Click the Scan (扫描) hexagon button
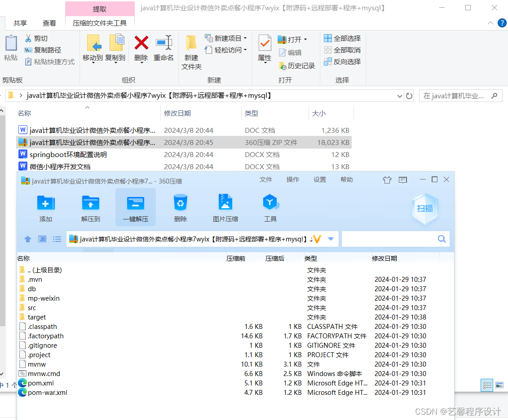 point(425,209)
